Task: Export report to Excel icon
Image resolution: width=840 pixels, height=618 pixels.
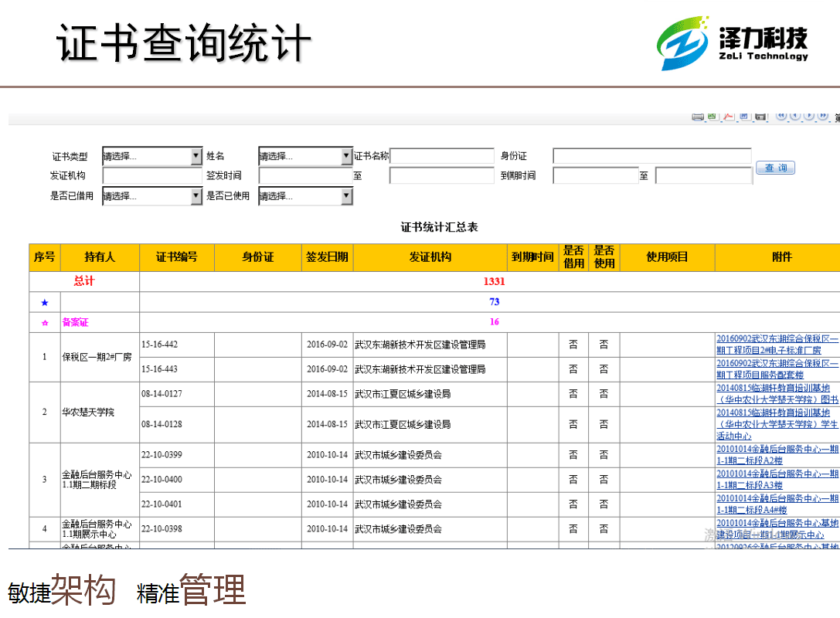Action: click(x=712, y=117)
